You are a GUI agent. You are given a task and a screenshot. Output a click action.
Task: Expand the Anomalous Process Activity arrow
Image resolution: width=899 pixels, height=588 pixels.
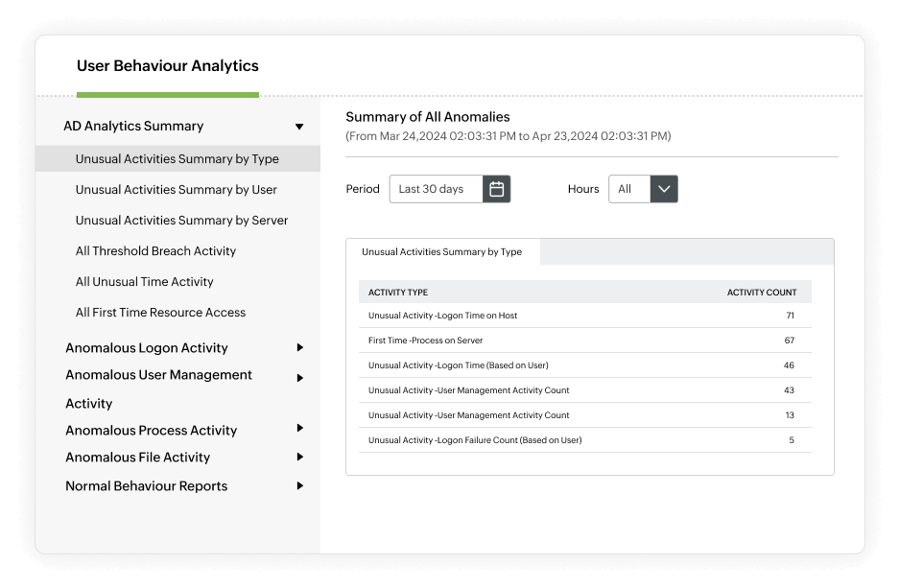click(299, 429)
